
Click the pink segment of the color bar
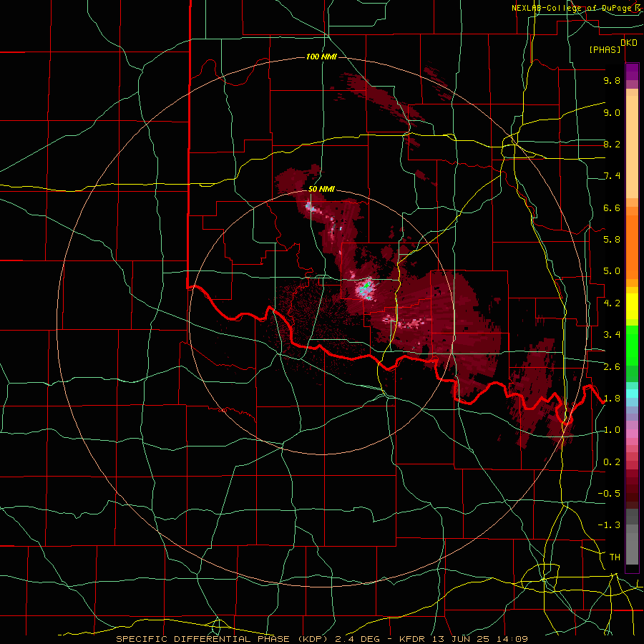[x=632, y=434]
